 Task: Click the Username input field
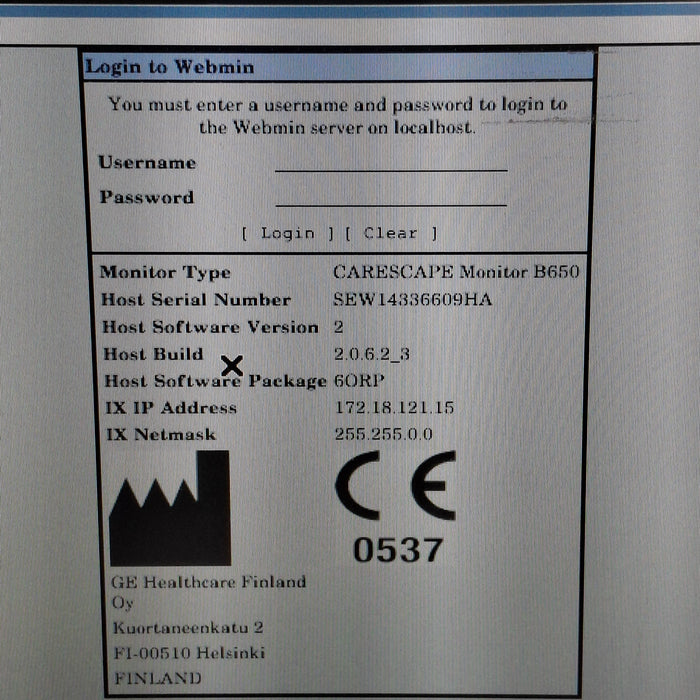[x=391, y=162]
